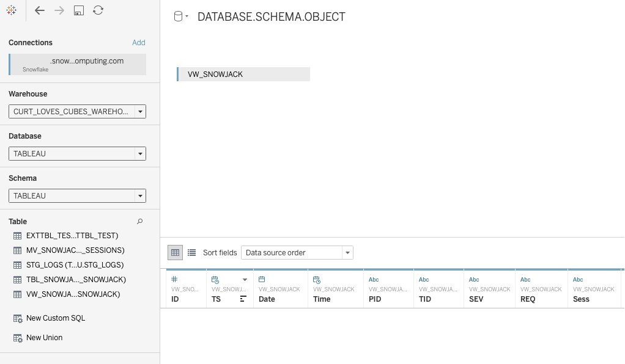Screen dimensions: 625x364
Task: Select the EXTTBL_TES...TTBL_TEST) table
Action: point(72,236)
